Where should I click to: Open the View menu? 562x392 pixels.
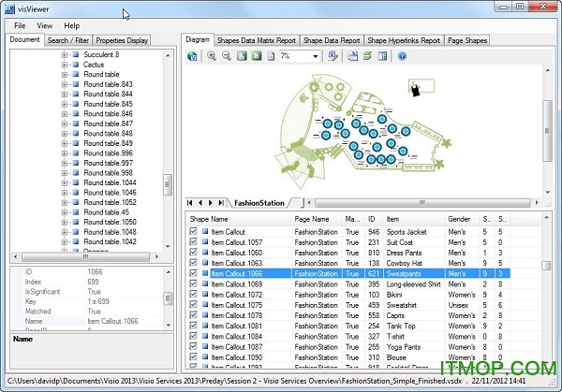tap(44, 26)
